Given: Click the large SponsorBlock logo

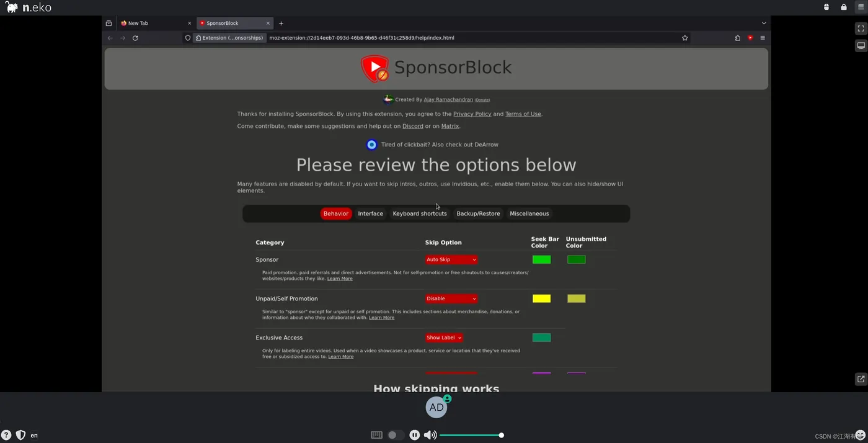Looking at the screenshot, I should point(375,68).
